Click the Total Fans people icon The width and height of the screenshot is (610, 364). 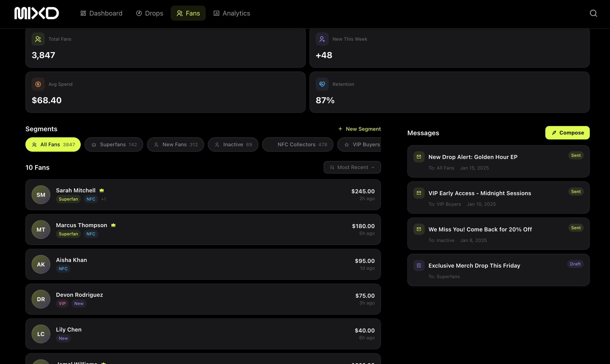coord(38,39)
